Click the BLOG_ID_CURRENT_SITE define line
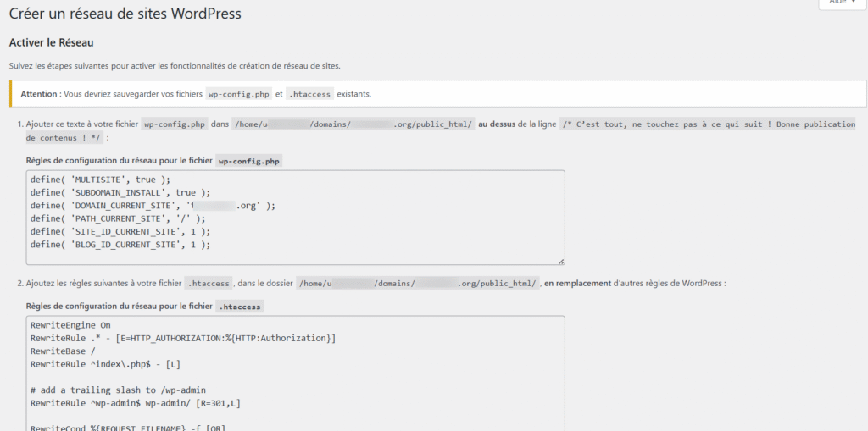 pyautogui.click(x=120, y=244)
